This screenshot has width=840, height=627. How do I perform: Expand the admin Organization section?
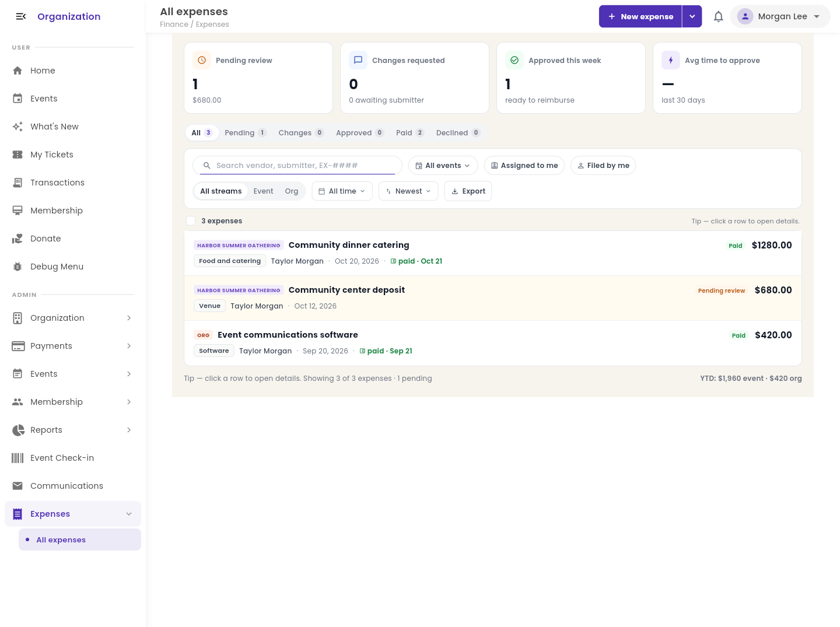coord(73,318)
